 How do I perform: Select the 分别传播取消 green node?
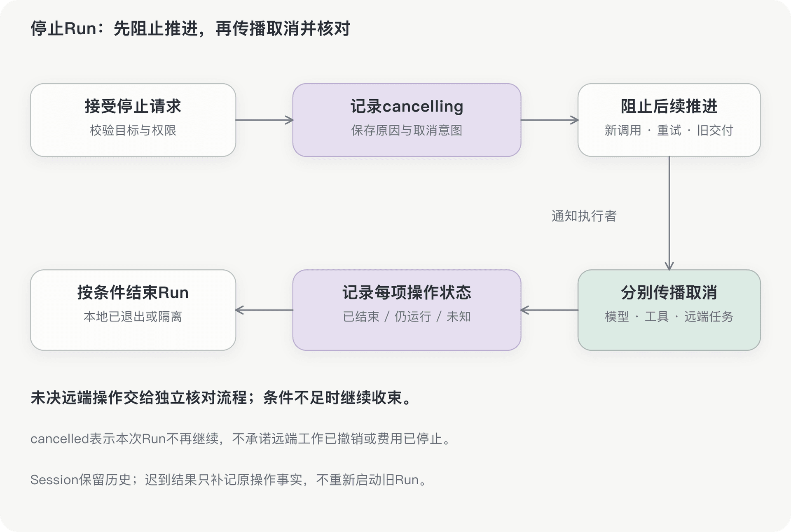click(669, 310)
